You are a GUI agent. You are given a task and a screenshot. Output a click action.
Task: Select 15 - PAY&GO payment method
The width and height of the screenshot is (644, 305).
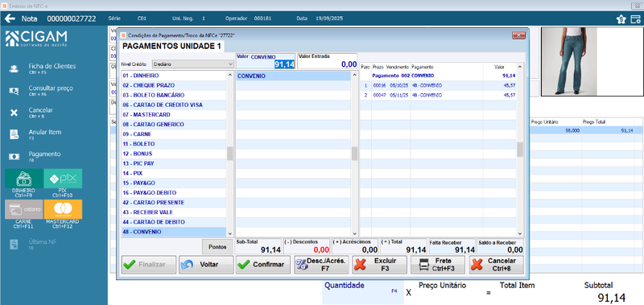point(174,183)
